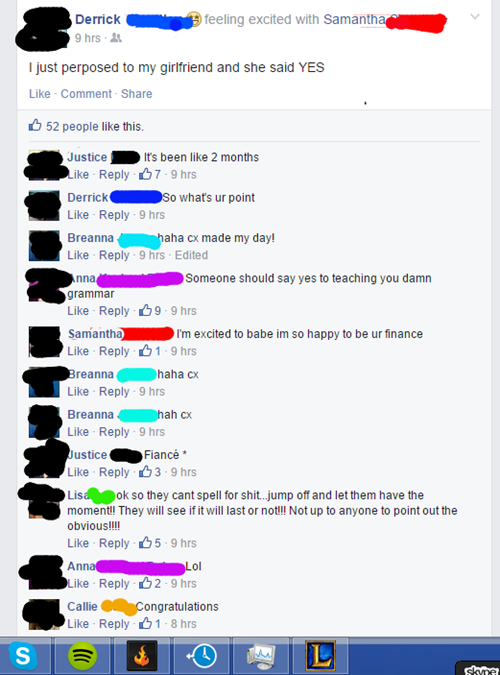View Edited history on Breanna's comment
This screenshot has width=500, height=675.
(191, 255)
